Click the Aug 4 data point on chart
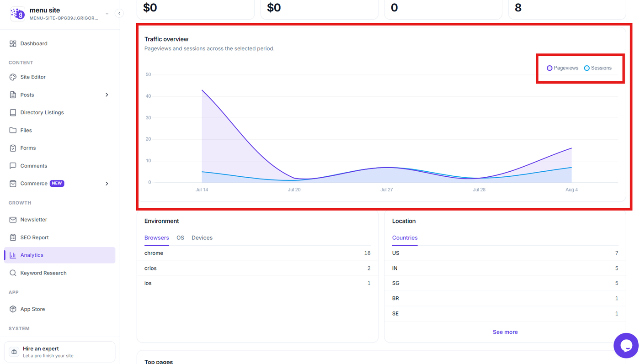Image resolution: width=640 pixels, height=364 pixels. point(571,148)
